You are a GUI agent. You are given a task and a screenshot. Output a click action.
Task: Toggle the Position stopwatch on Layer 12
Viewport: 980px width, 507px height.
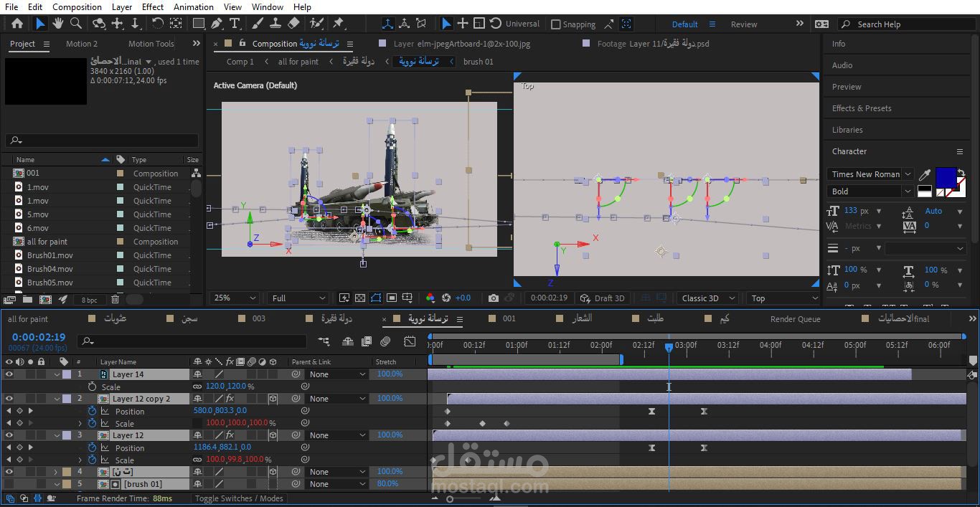click(x=92, y=447)
